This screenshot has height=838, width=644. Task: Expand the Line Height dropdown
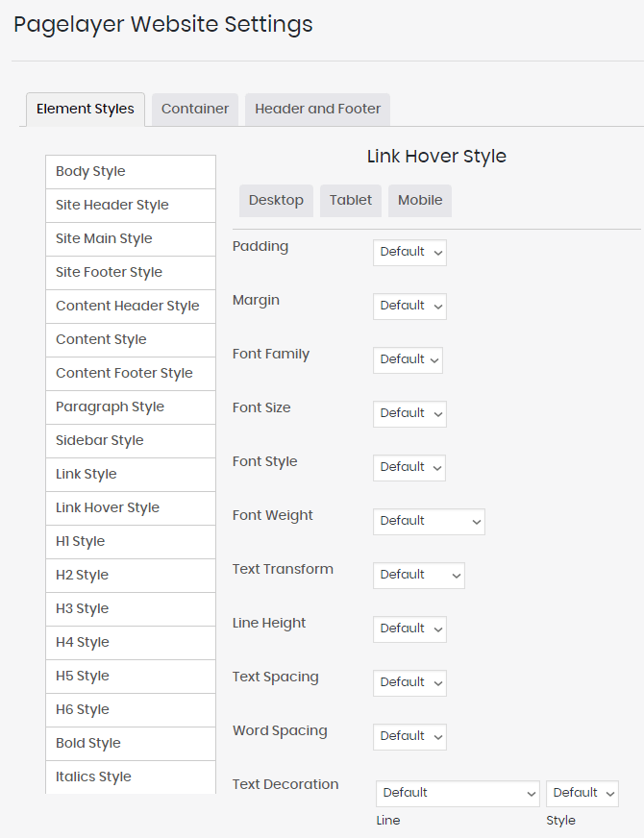tap(409, 628)
